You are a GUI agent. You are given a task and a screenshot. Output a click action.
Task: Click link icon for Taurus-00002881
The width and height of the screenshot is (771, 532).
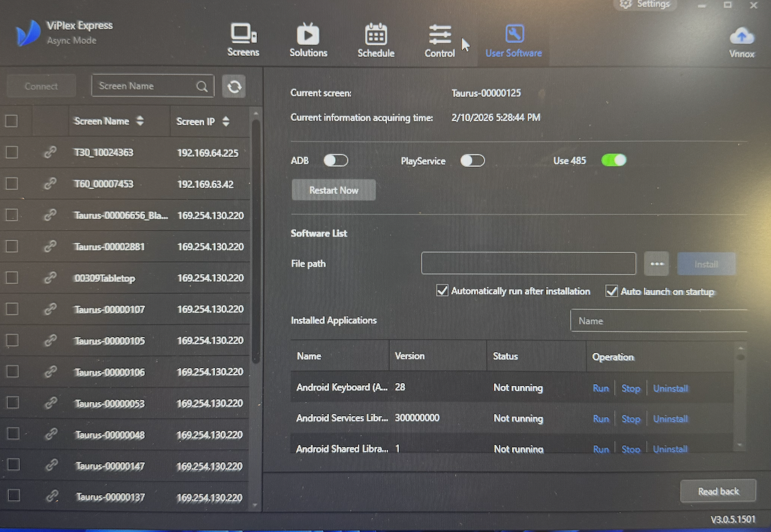pos(50,246)
